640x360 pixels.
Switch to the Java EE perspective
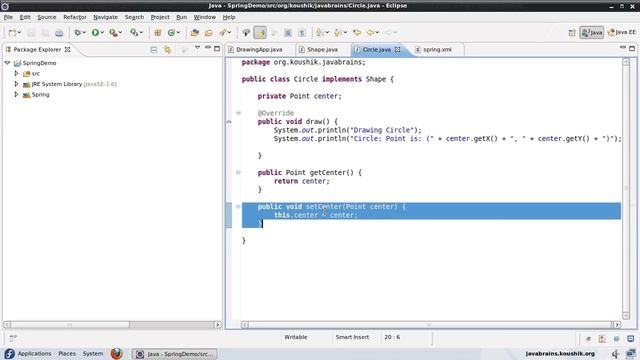pos(622,33)
